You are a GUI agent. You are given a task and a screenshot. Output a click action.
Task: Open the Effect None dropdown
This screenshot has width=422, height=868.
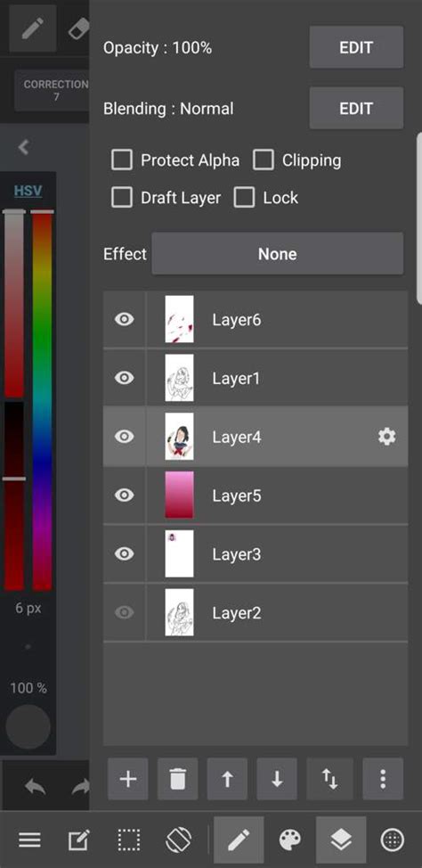278,253
